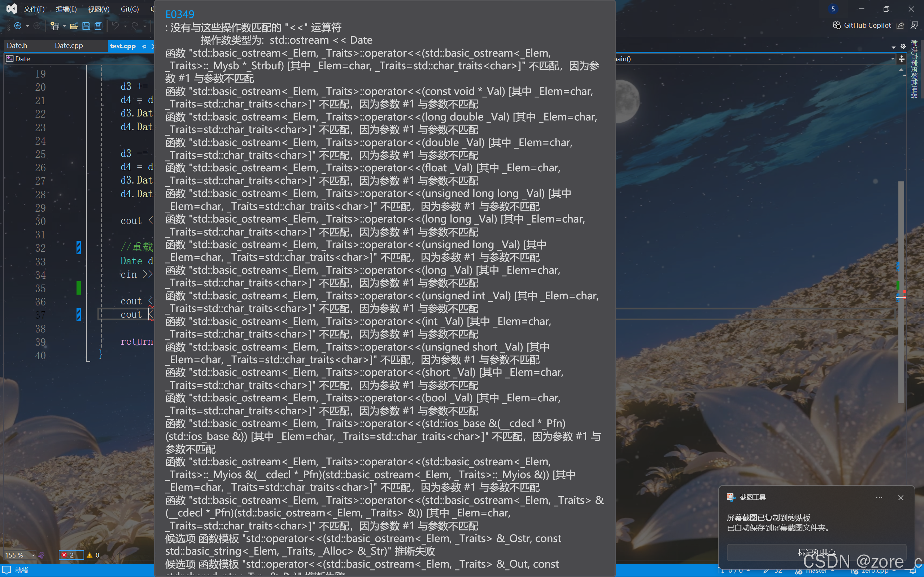The width and height of the screenshot is (924, 577).
Task: Click the E0349 error code link
Action: (x=179, y=14)
